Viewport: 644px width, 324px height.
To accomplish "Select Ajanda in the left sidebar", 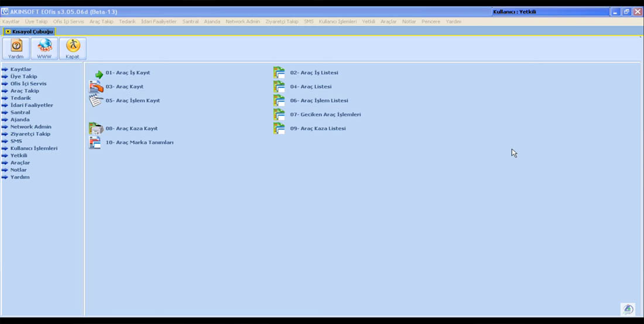I will click(x=20, y=119).
